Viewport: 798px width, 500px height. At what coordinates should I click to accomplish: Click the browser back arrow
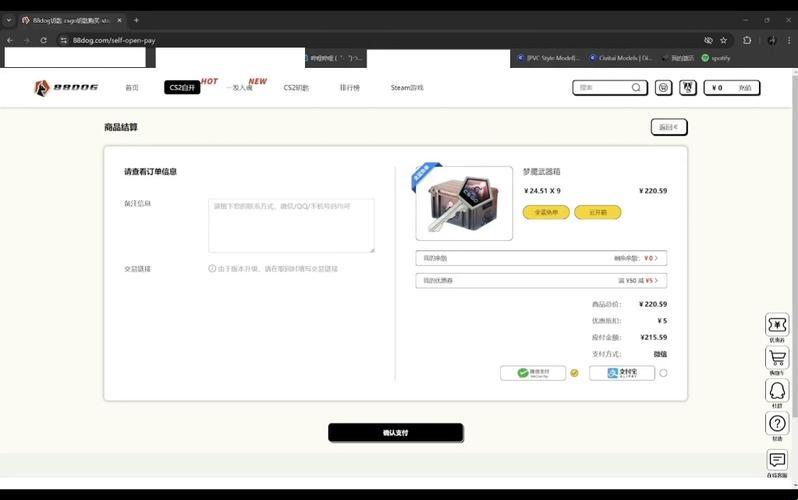[x=10, y=40]
